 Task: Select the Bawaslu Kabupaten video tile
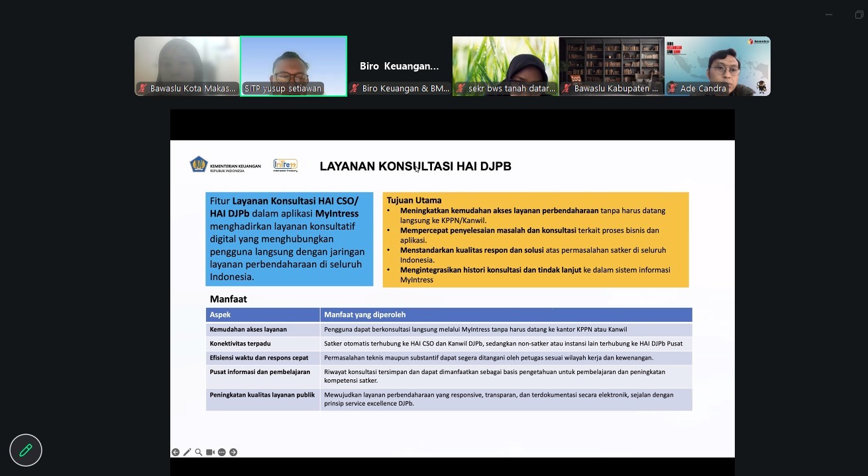(612, 66)
